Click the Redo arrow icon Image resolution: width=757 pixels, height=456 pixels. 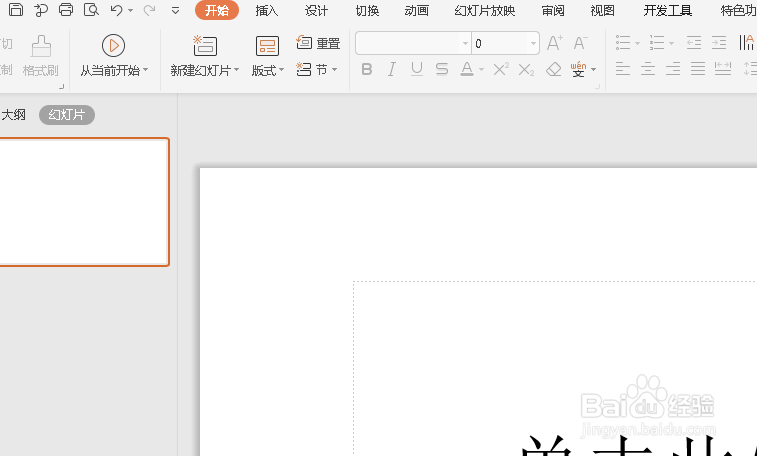coord(150,10)
